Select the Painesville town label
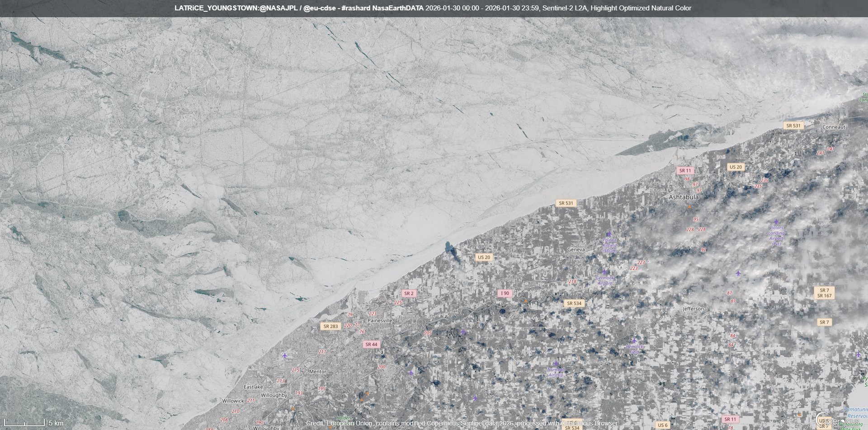This screenshot has width=868, height=430. (x=380, y=320)
